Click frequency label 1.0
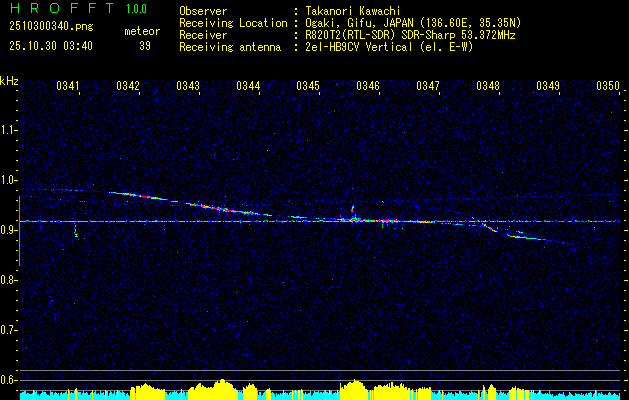 8,180
